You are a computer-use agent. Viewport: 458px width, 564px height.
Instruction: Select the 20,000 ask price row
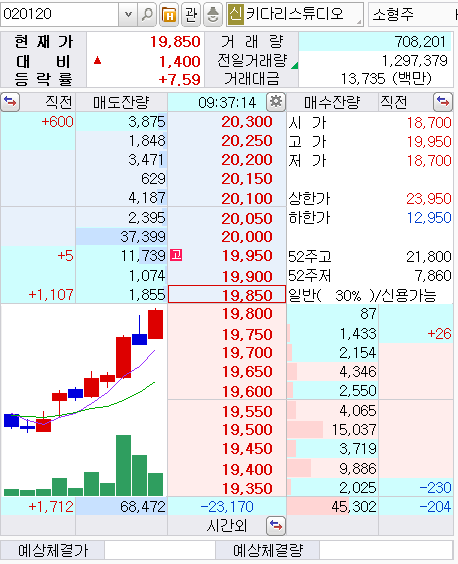tap(227, 237)
